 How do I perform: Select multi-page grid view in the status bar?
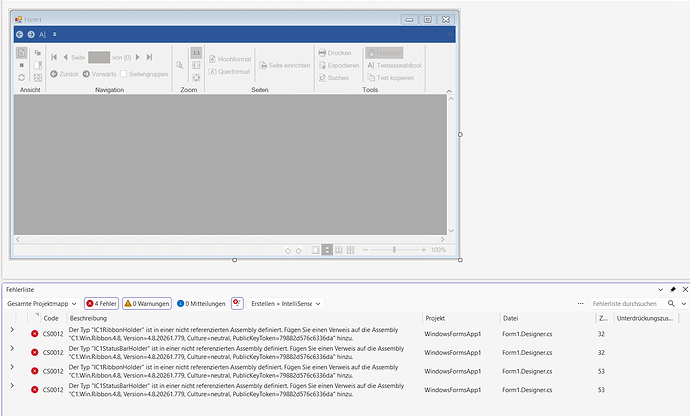click(350, 250)
